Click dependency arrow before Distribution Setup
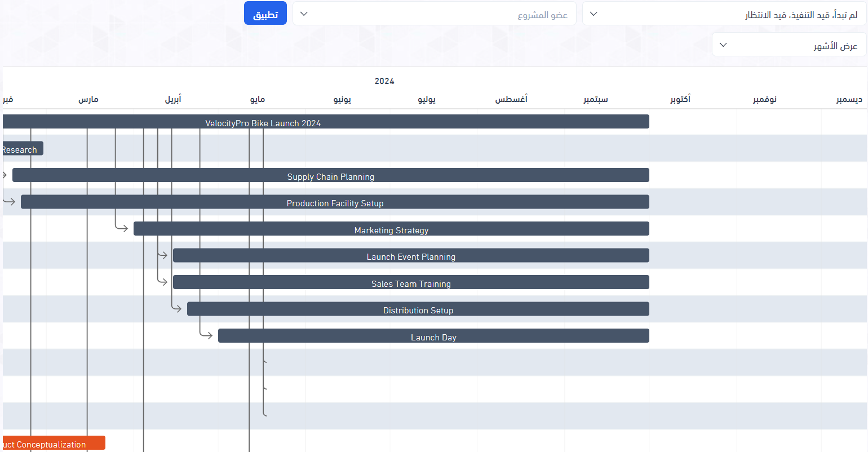Screen dimensions: 868x452 click(177, 309)
